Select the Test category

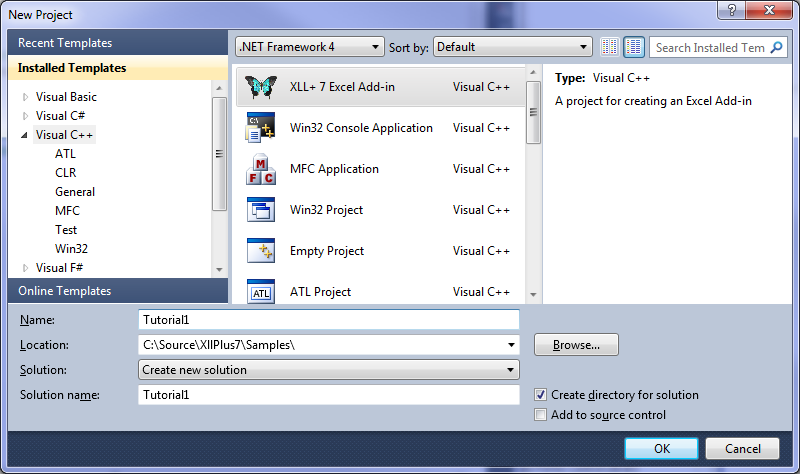[66, 230]
